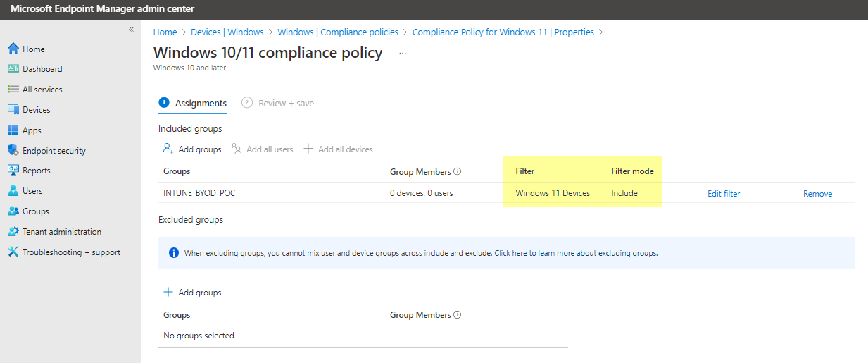Click the '0 devices, 0 users' cell
Image resolution: width=868 pixels, height=363 pixels.
pyautogui.click(x=423, y=193)
